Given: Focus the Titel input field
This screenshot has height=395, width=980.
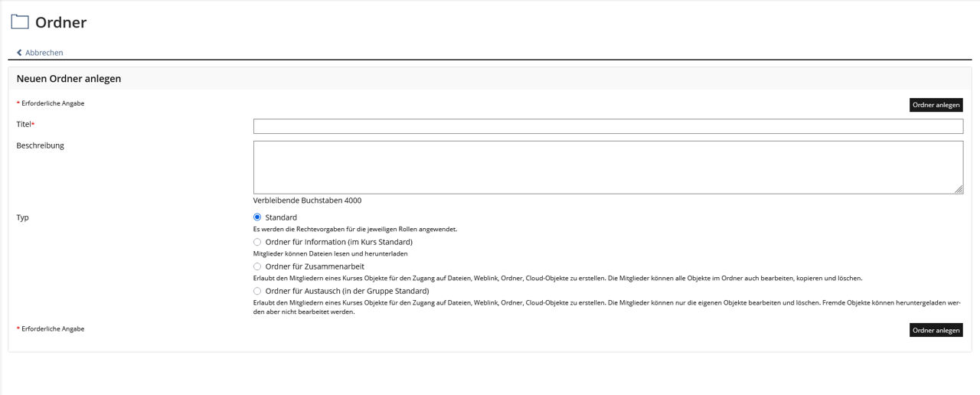Looking at the screenshot, I should [x=608, y=126].
